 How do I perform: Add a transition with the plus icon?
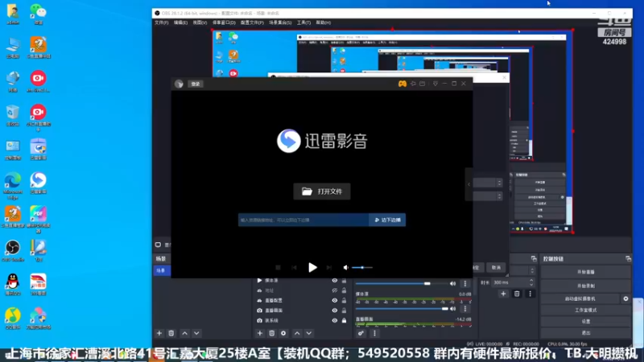tap(503, 294)
